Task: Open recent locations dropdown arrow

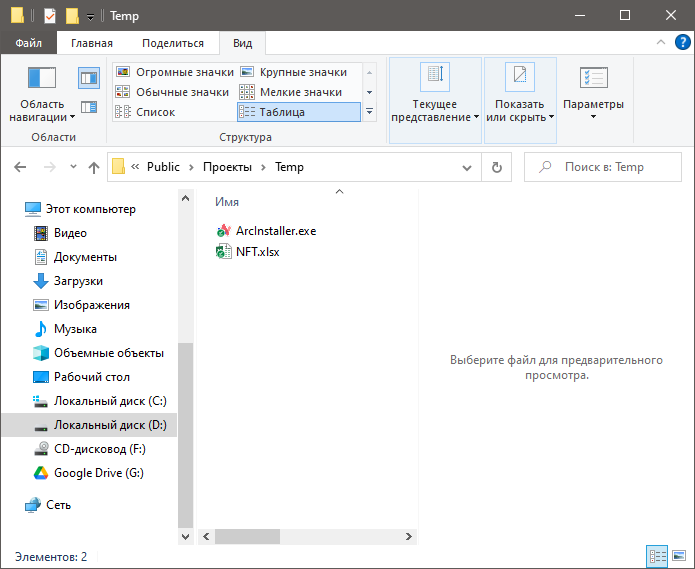Action: [x=74, y=167]
